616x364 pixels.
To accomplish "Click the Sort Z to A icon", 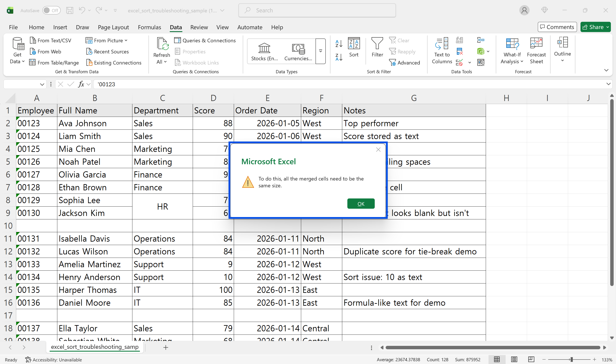I will click(x=339, y=57).
